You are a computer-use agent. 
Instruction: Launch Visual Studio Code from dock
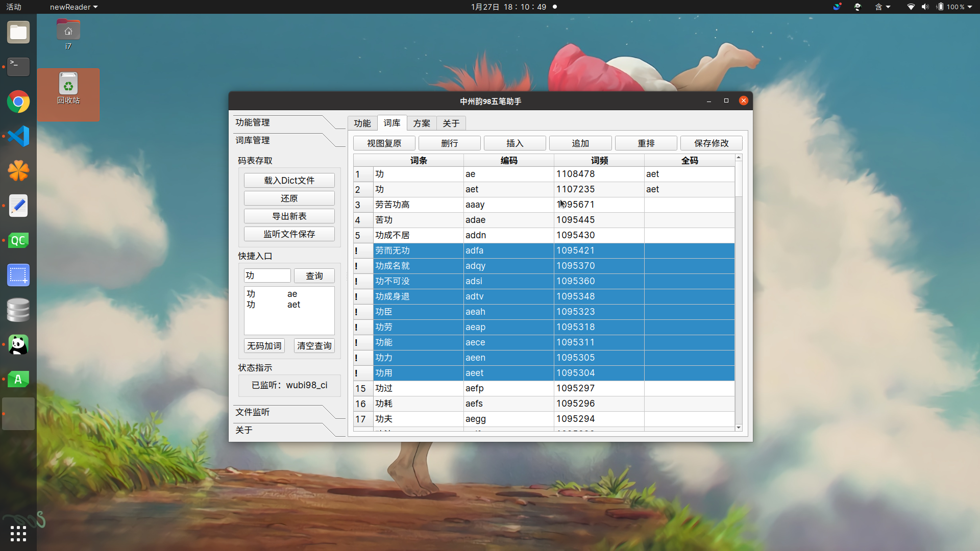coord(18,136)
